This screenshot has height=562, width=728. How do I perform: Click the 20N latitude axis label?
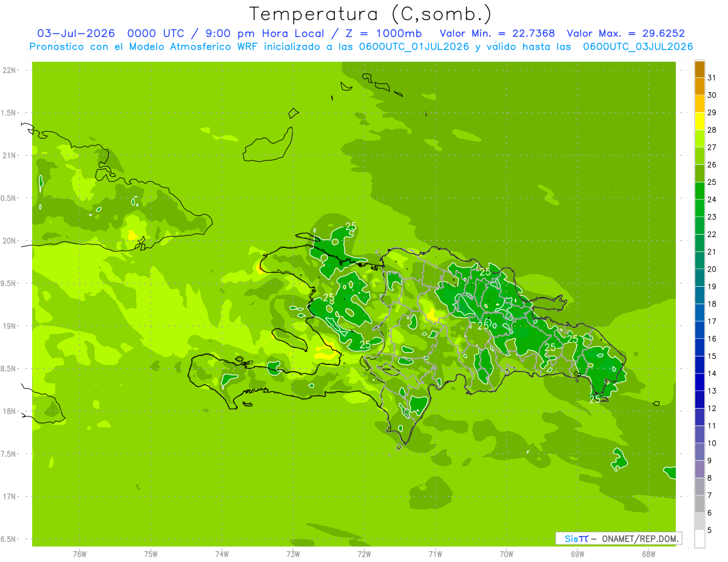[9, 241]
